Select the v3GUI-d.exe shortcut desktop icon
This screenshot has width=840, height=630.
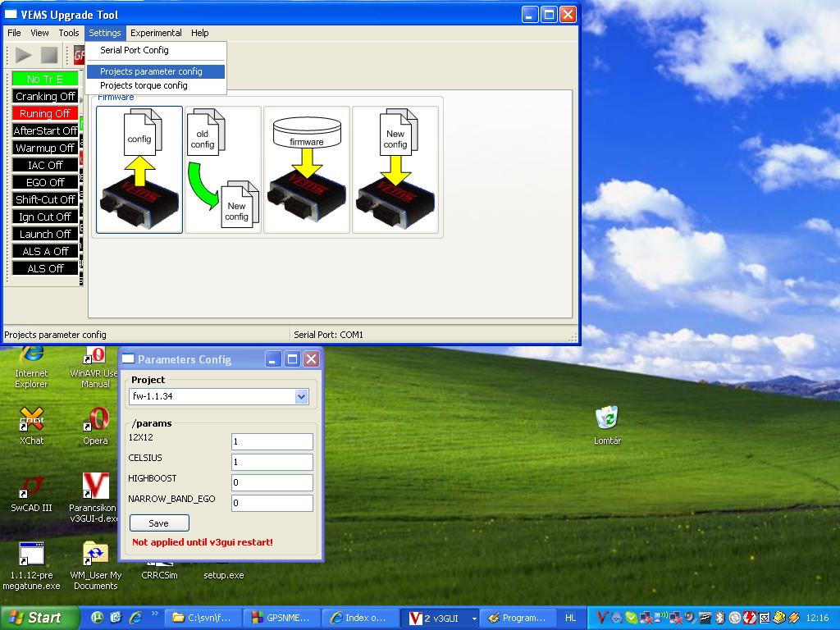coord(94,498)
